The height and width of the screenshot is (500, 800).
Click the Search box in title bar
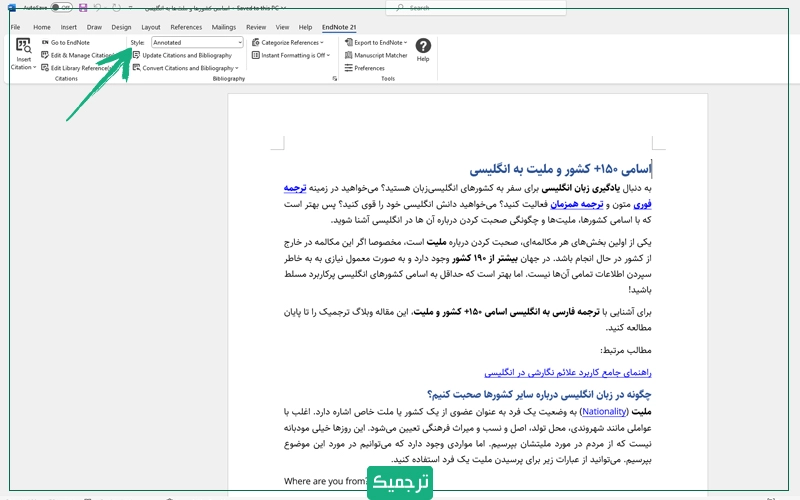pos(476,8)
